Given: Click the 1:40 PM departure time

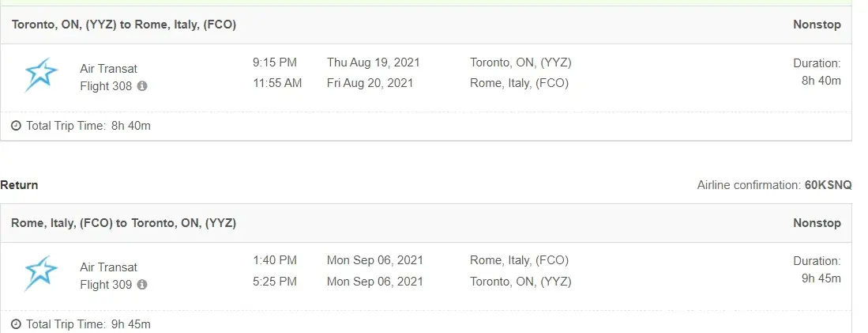Looking at the screenshot, I should point(275,260).
